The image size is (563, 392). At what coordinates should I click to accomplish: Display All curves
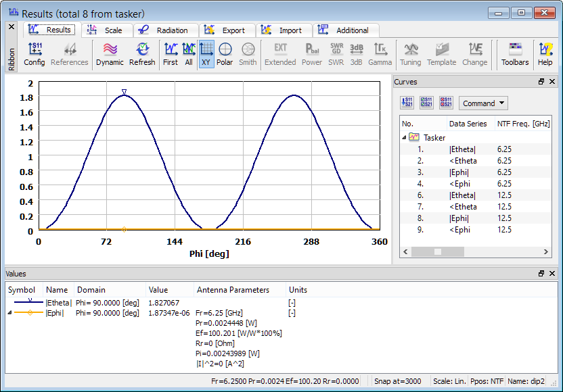189,54
